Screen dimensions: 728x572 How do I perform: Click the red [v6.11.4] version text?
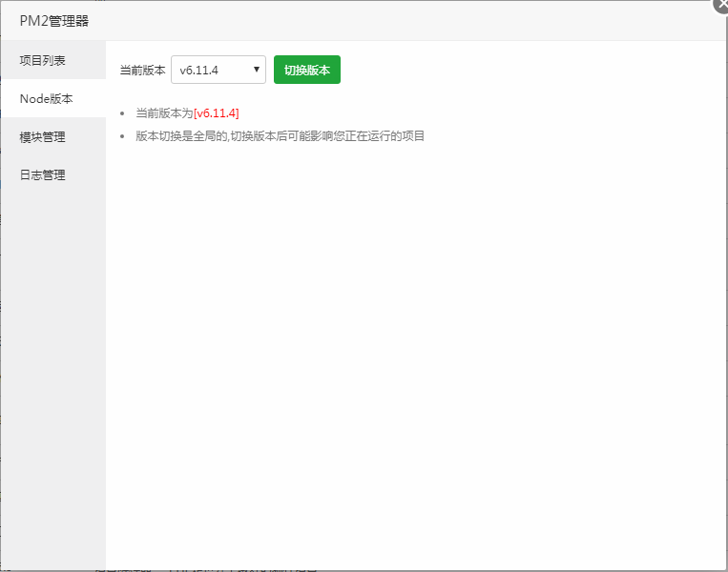216,112
